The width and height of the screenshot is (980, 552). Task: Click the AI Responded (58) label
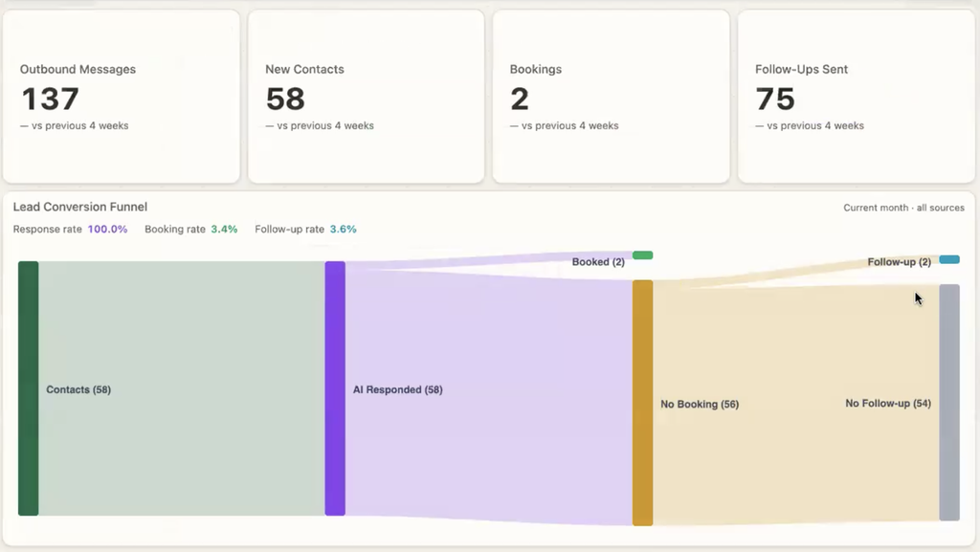pyautogui.click(x=397, y=389)
